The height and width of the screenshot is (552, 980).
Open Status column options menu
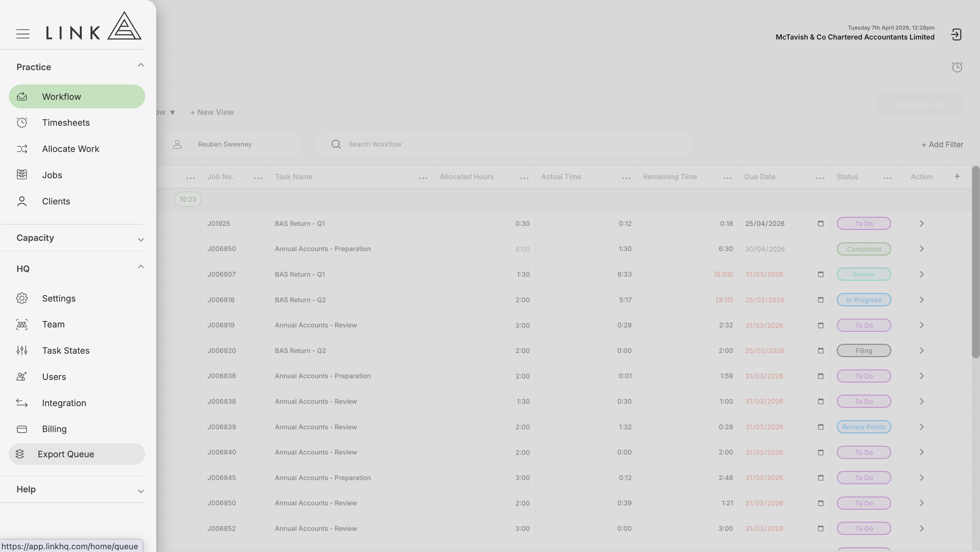(888, 178)
